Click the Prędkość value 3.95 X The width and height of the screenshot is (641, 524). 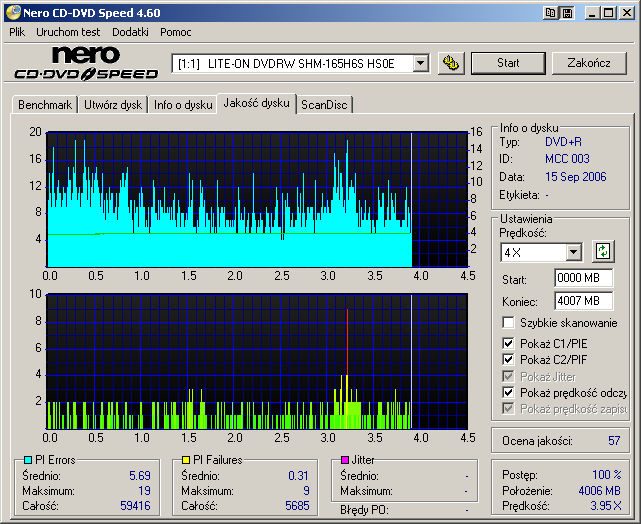[x=606, y=506]
